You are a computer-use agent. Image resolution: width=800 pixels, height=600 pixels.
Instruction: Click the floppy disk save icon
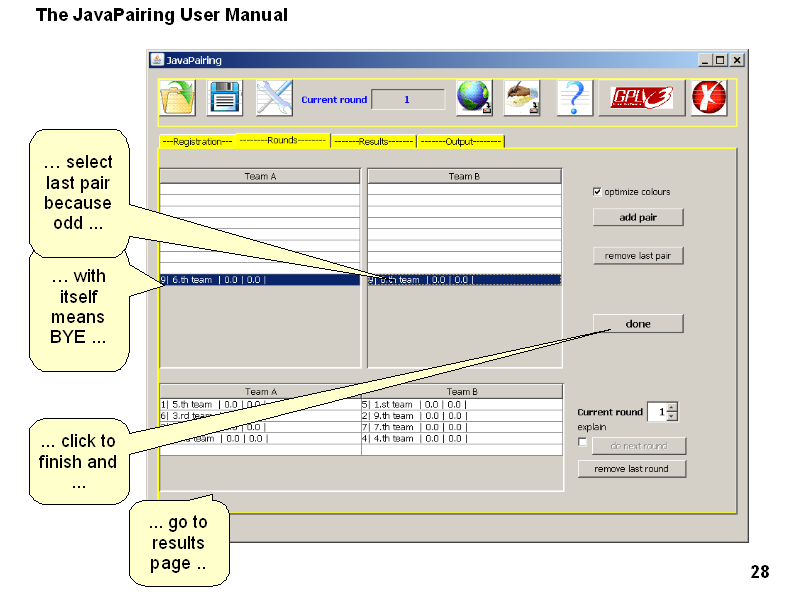pos(225,99)
